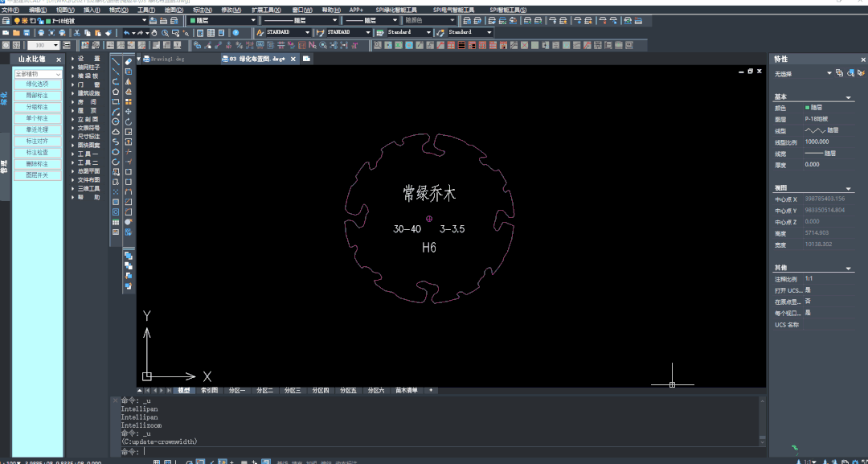Click the 随颜色 plot style field
The width and height of the screenshot is (868, 464).
(x=429, y=20)
